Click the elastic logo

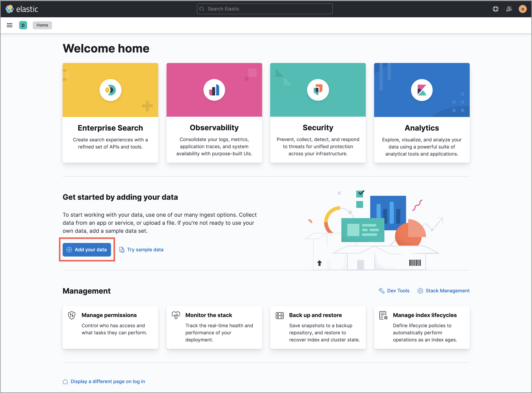click(22, 9)
